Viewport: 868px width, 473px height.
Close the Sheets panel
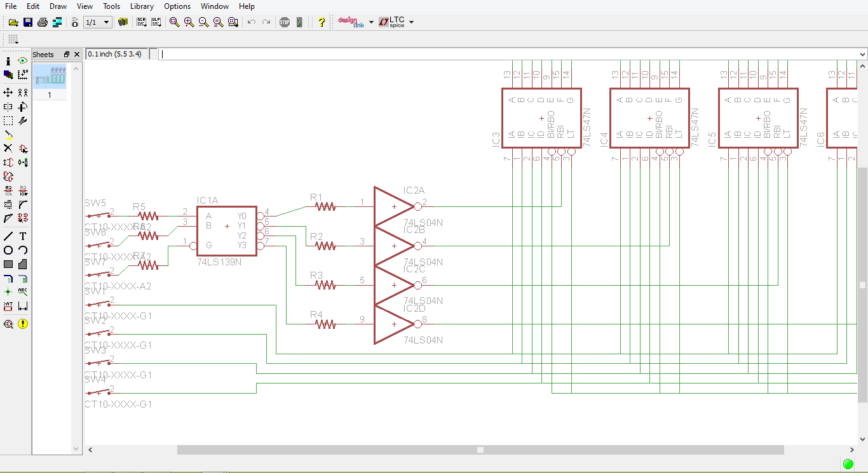point(77,55)
